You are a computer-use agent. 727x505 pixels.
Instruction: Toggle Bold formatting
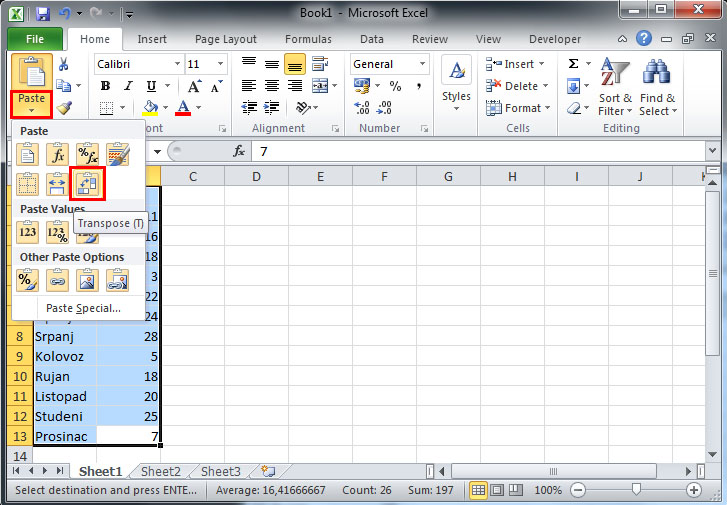click(x=105, y=86)
